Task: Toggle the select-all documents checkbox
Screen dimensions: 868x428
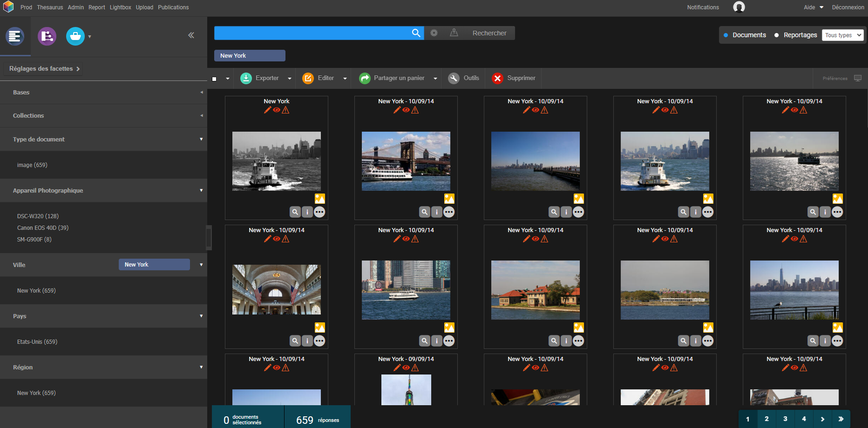Action: click(214, 79)
